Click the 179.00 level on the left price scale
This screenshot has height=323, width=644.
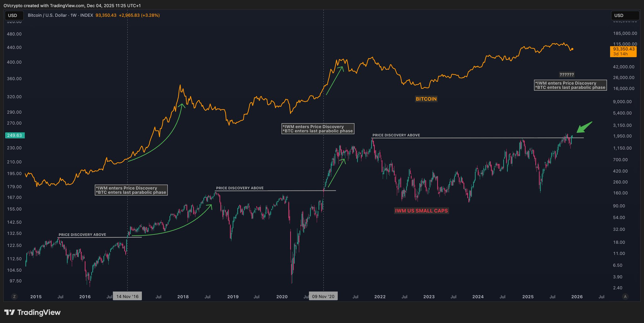[x=15, y=187]
